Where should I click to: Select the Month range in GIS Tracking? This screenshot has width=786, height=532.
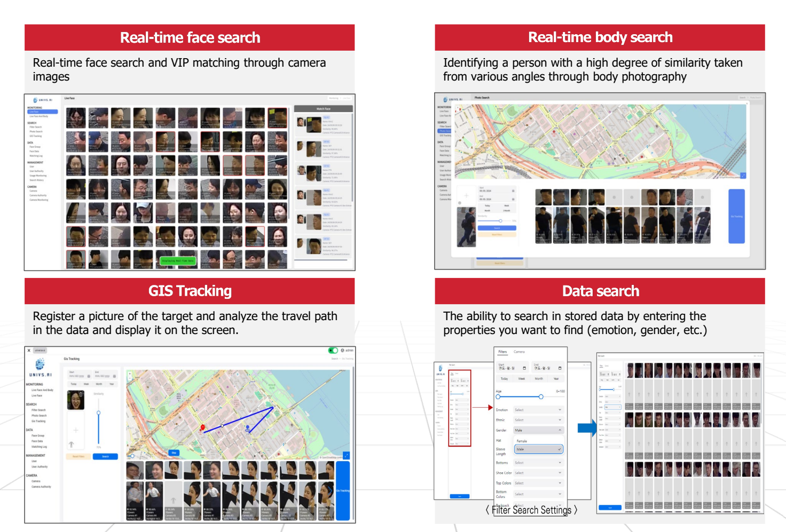click(99, 384)
